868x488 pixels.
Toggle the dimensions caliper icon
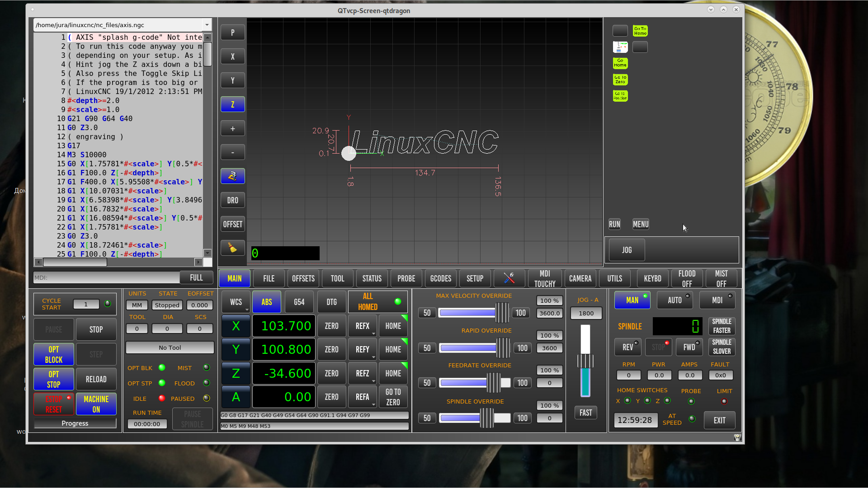(x=232, y=176)
